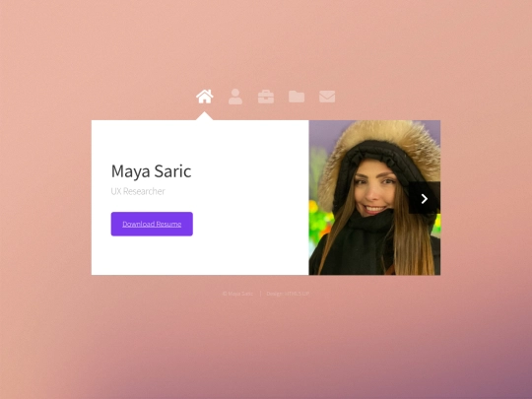This screenshot has width=532, height=399.
Task: Click the portrait photo of Maya Saric
Action: (374, 197)
